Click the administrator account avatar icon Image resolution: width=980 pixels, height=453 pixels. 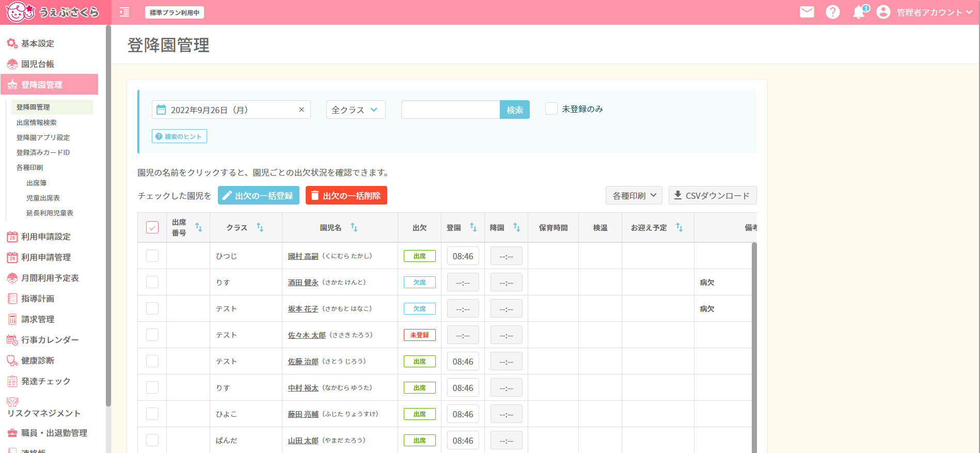883,12
